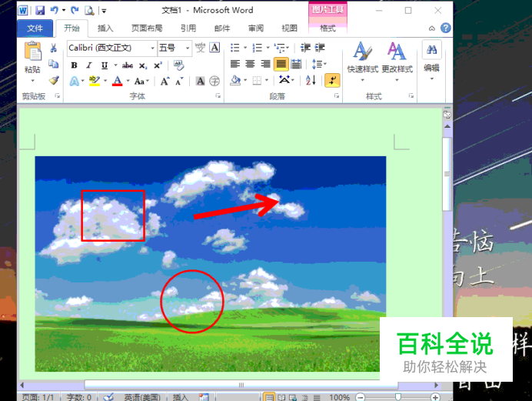The height and width of the screenshot is (401, 532).
Task: Click the Shading paint bucket icon
Action: click(235, 81)
